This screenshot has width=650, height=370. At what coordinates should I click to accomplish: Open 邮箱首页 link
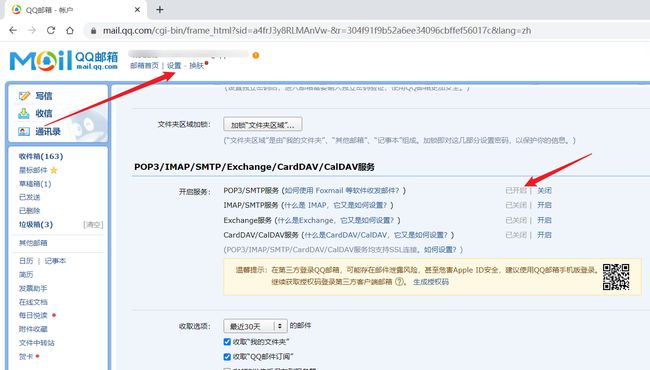click(144, 65)
